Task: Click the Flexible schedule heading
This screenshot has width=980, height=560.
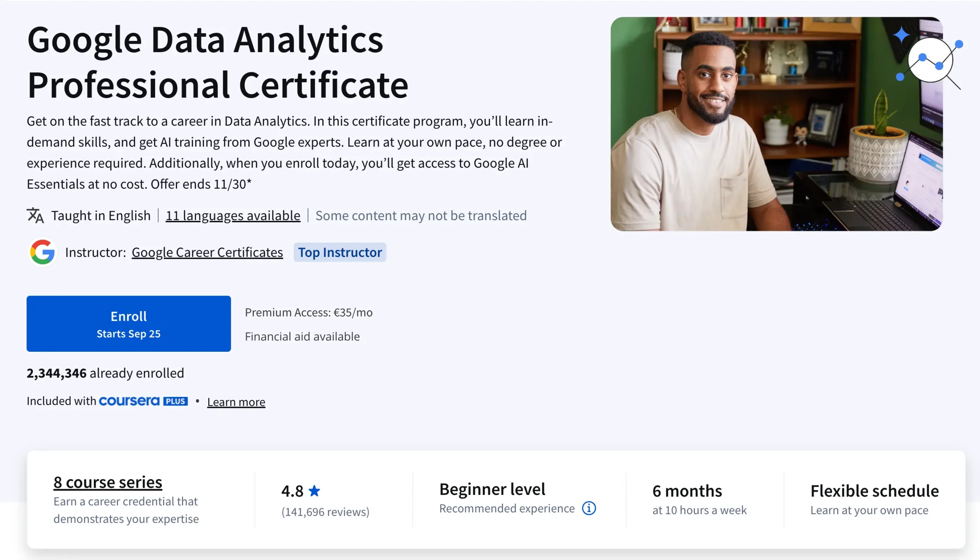Action: tap(874, 491)
